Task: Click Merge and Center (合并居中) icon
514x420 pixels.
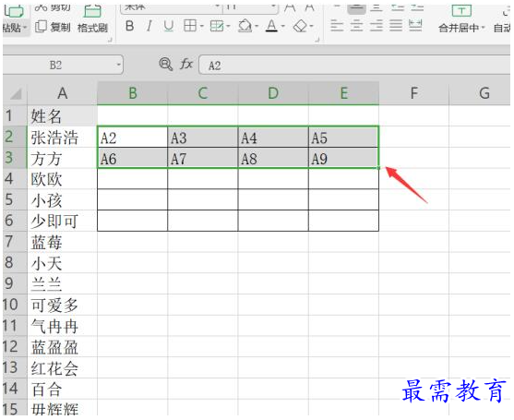Action: (x=461, y=11)
